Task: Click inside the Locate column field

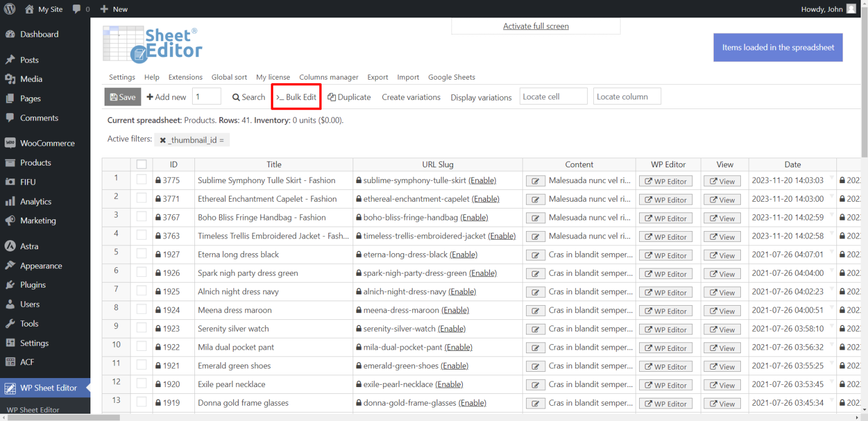Action: click(x=627, y=96)
